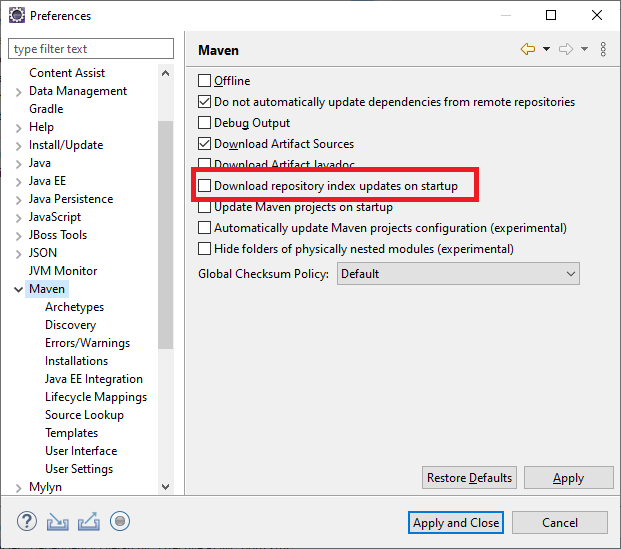The image size is (621, 549).
Task: Select JVM Monitor in the tree
Action: tap(63, 271)
